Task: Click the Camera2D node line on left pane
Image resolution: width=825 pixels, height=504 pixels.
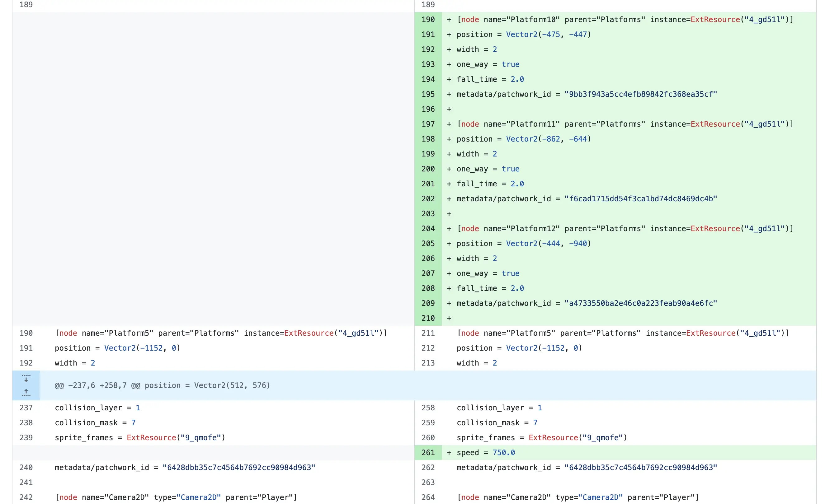Action: (x=176, y=497)
